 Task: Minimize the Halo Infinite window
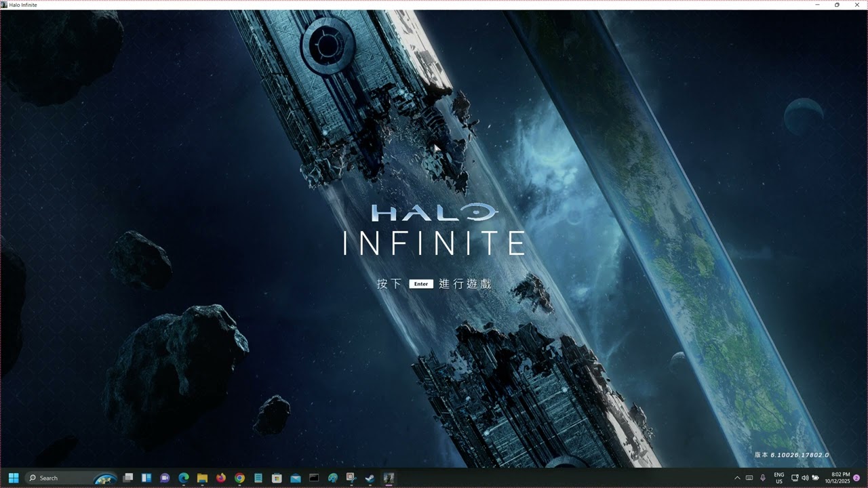(x=818, y=5)
